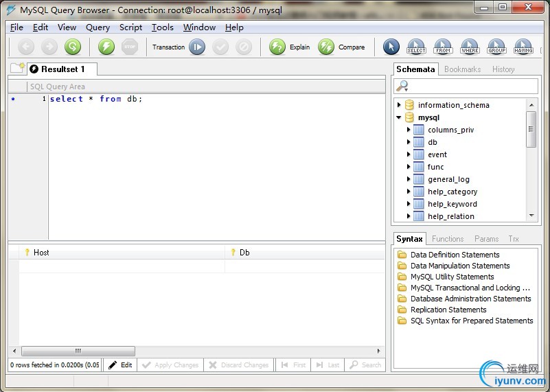Click the transaction Commit checkmark icon
Image resolution: width=550 pixels, height=392 pixels.
[220, 47]
